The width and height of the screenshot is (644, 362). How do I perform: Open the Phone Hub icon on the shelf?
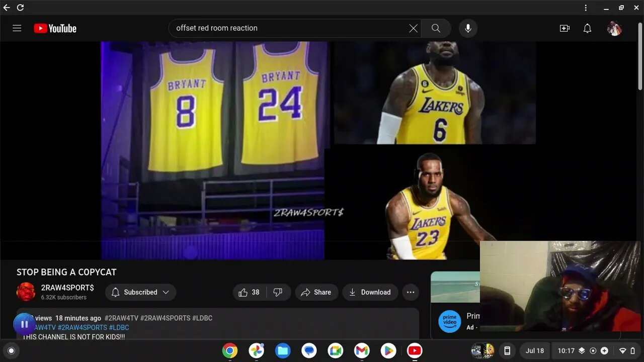pos(507,350)
